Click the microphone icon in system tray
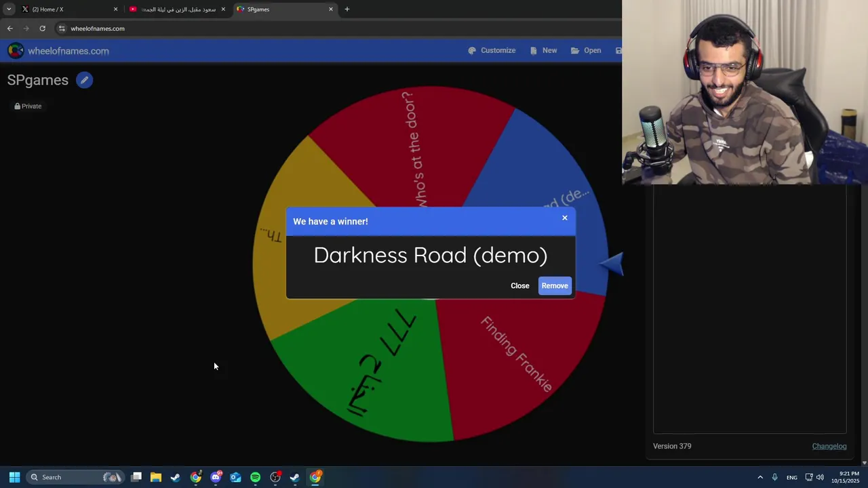Image resolution: width=868 pixels, height=488 pixels. (x=774, y=477)
